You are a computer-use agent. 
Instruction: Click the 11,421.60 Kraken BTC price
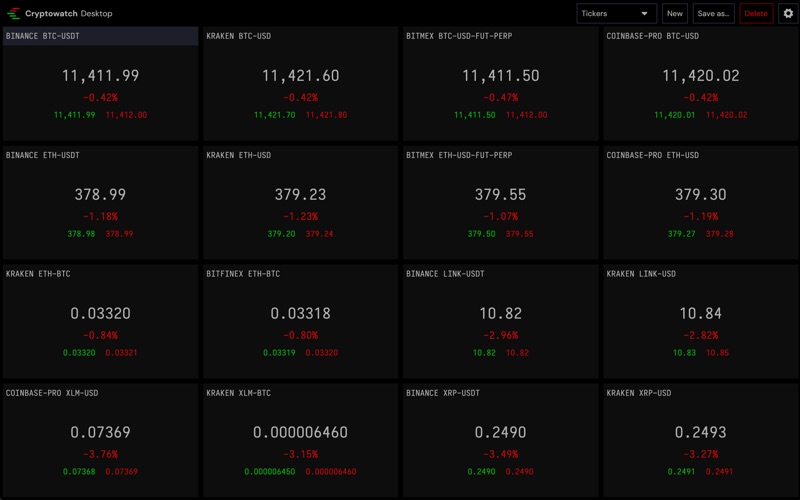[301, 76]
